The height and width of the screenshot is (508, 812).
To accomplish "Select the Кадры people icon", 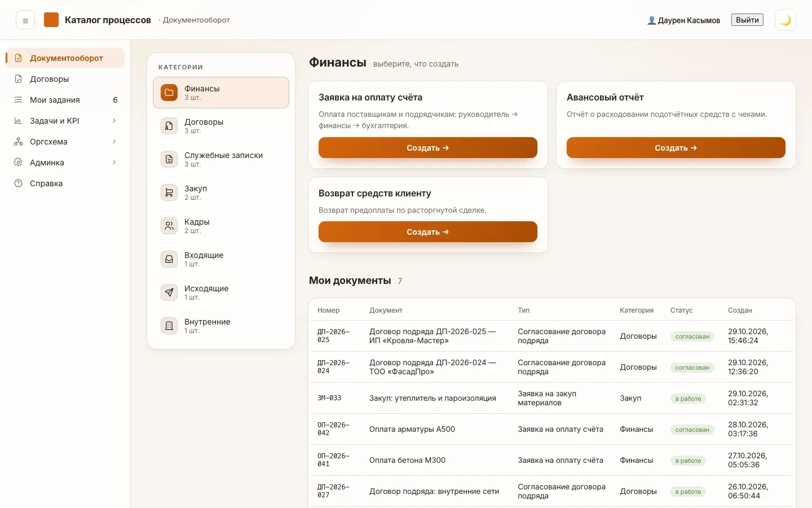I will [x=169, y=226].
